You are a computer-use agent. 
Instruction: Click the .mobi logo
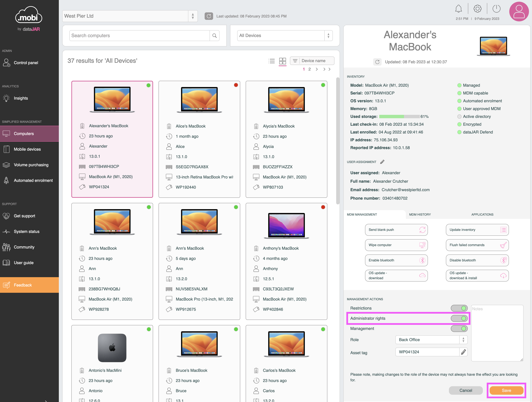(29, 15)
